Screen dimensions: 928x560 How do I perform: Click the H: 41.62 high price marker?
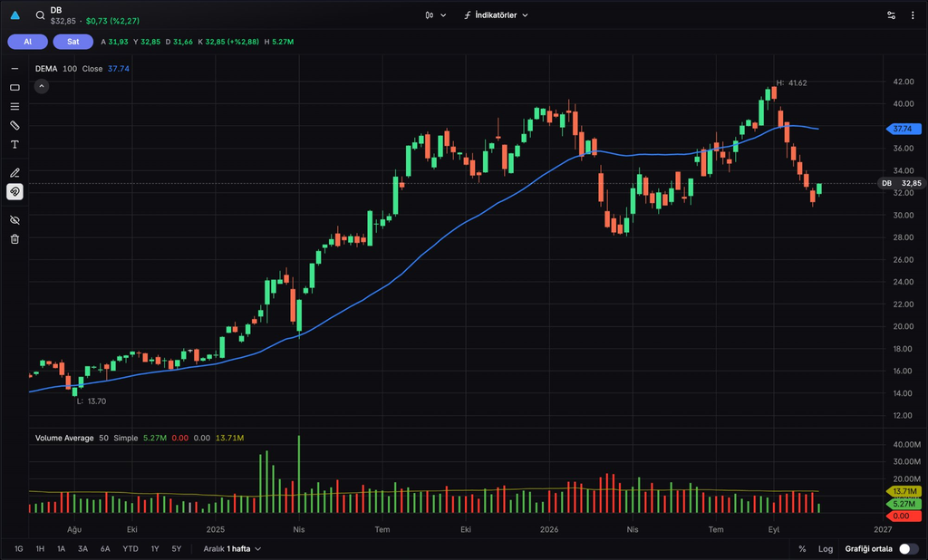click(792, 82)
